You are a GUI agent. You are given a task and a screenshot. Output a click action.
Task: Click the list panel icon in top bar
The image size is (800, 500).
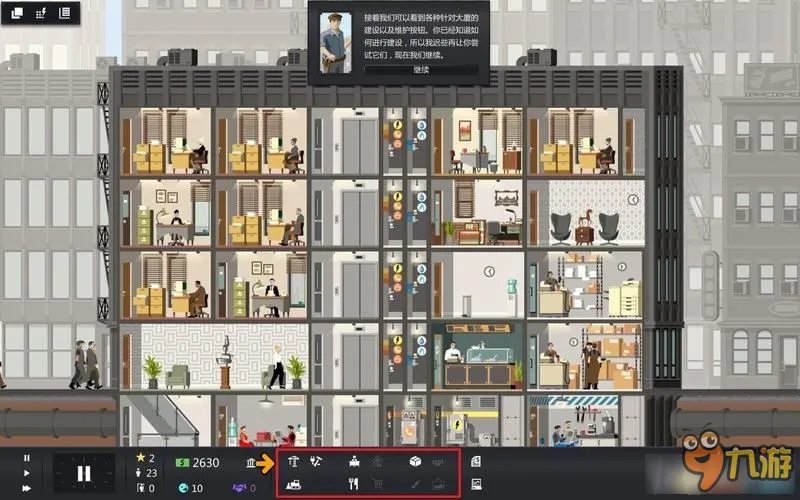pyautogui.click(x=64, y=13)
